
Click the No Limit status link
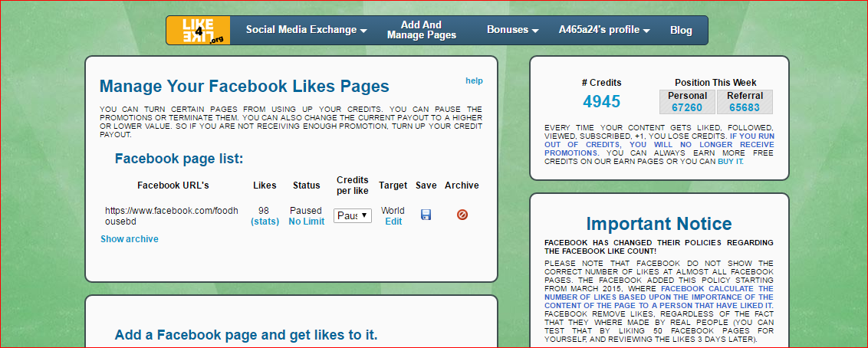pos(306,222)
